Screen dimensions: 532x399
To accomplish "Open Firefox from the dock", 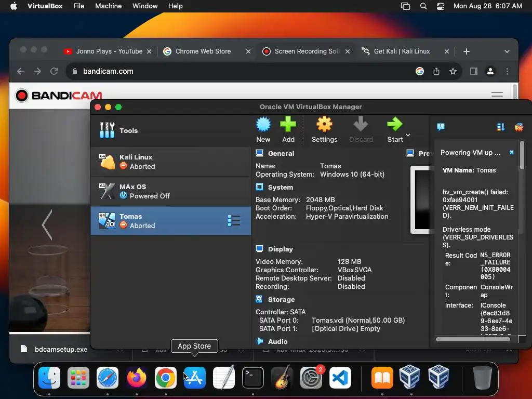I will coord(137,378).
